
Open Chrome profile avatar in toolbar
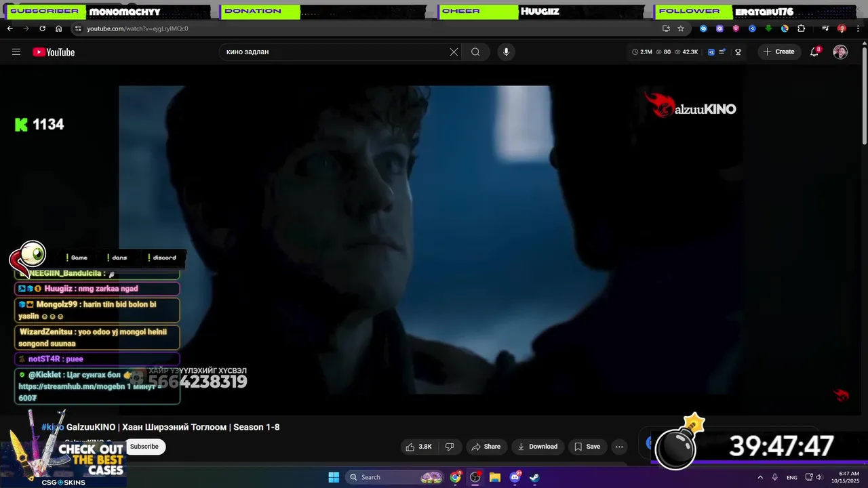pos(842,28)
